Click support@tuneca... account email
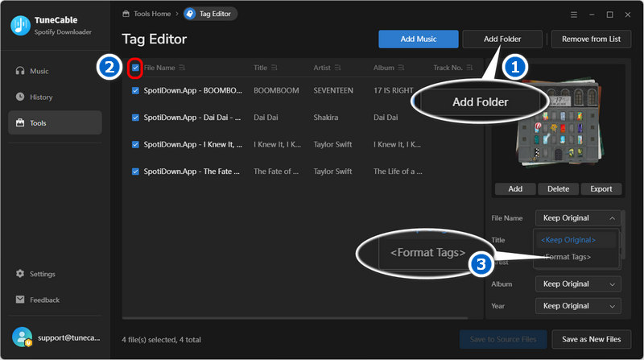644x360 pixels. click(69, 337)
